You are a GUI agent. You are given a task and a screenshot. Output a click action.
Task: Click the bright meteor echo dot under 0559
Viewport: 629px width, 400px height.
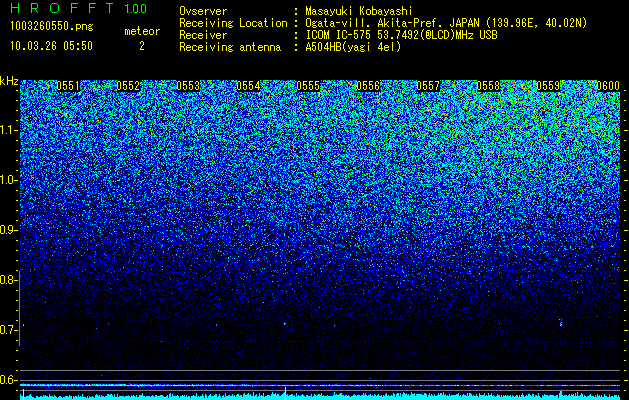pos(560,322)
